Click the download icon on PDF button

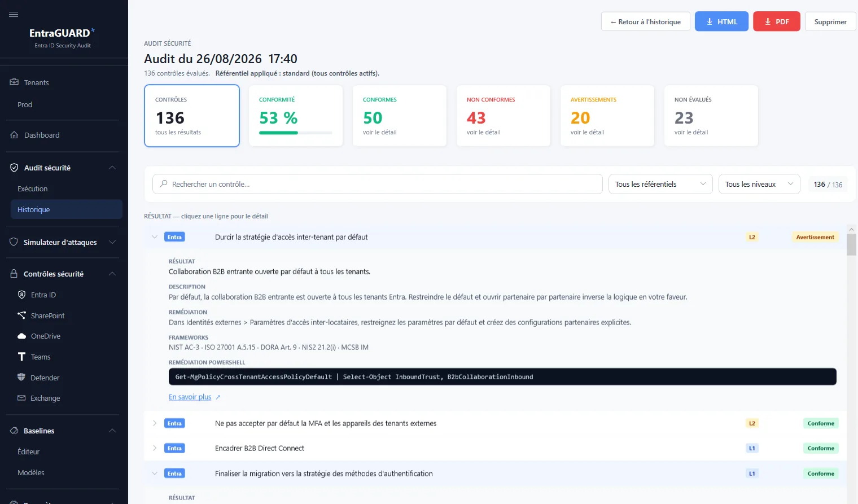tap(768, 21)
